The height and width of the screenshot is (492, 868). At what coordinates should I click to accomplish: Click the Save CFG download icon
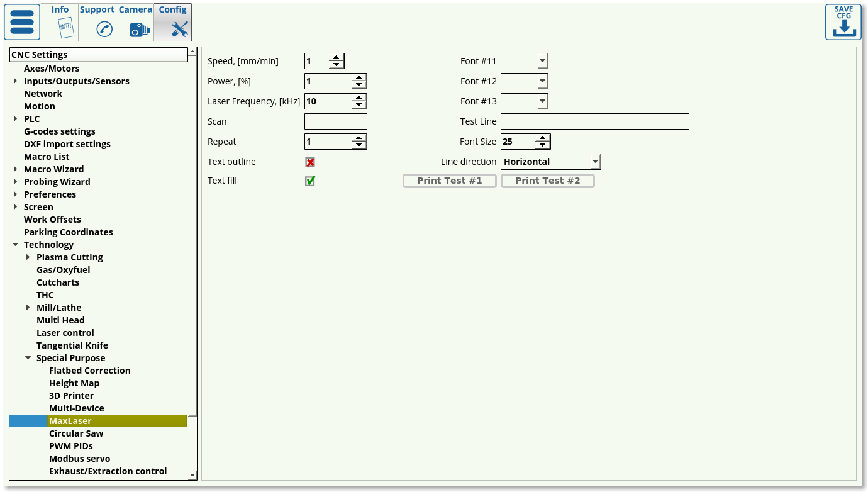843,23
